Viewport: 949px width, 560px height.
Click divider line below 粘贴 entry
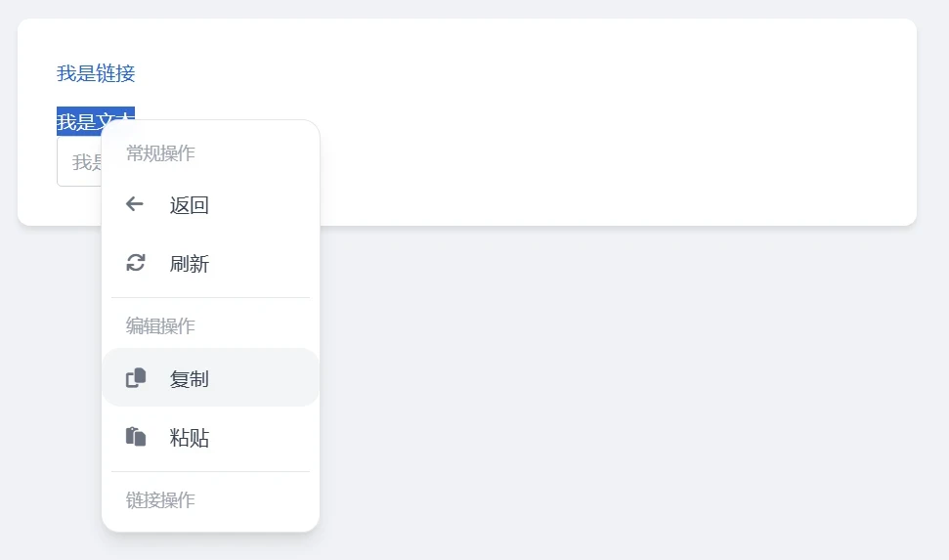[211, 471]
